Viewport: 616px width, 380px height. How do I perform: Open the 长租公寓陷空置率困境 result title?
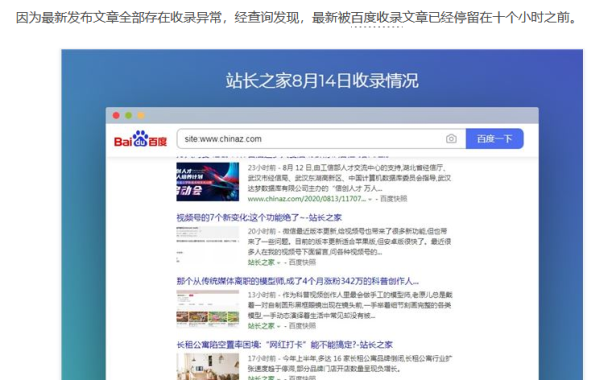click(284, 345)
